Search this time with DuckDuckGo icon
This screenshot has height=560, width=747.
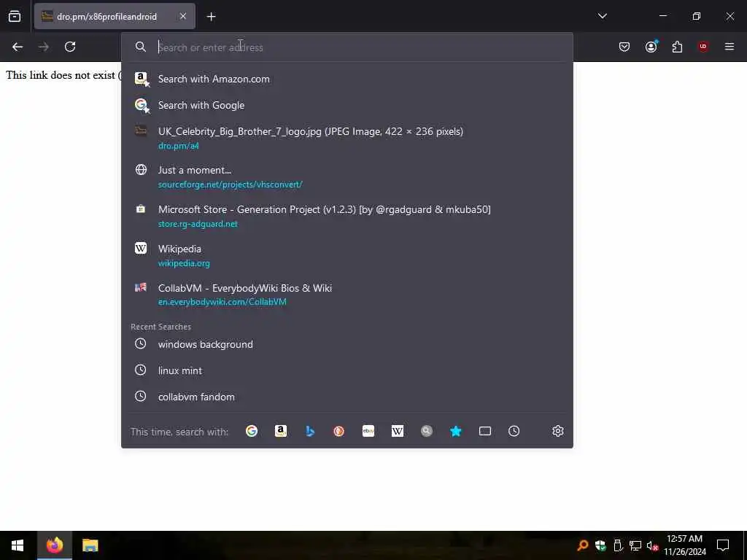pos(338,431)
